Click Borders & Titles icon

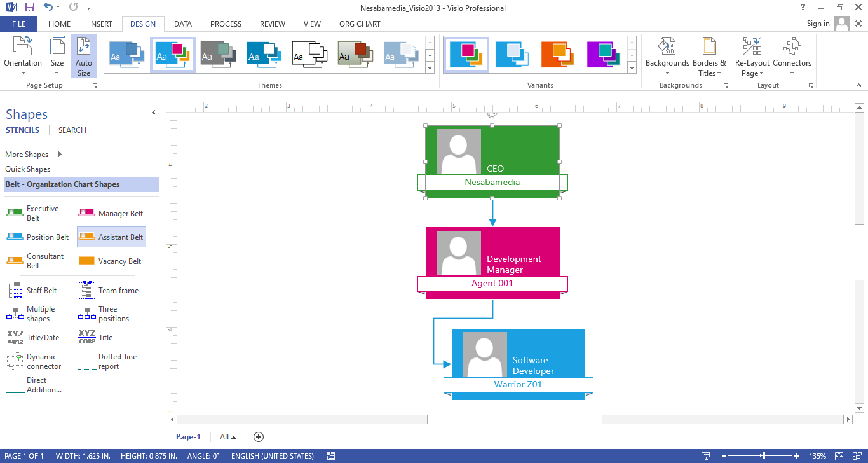coord(709,47)
